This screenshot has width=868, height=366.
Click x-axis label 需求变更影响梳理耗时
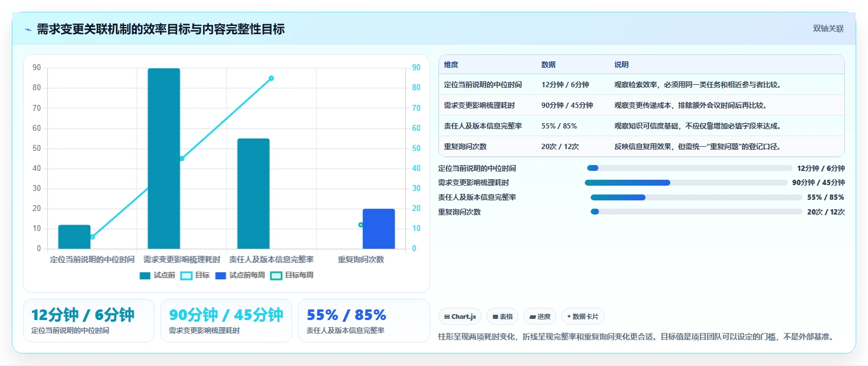182,259
